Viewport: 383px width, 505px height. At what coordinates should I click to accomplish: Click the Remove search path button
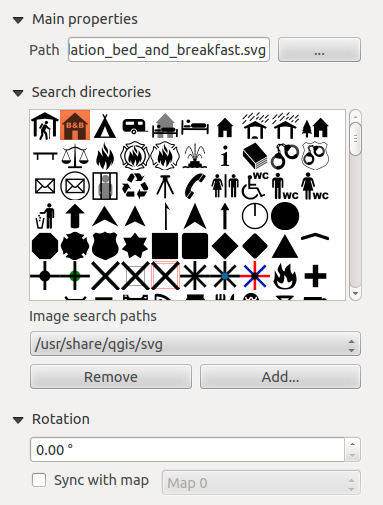(x=111, y=377)
